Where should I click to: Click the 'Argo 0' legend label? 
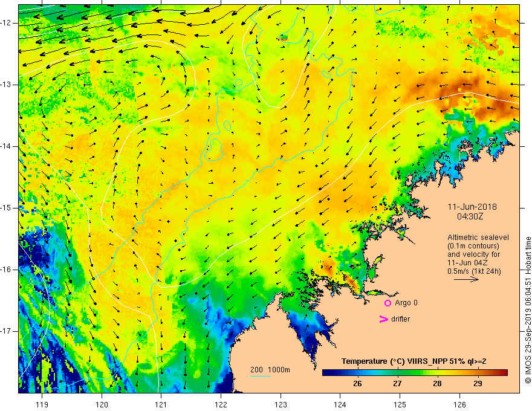point(406,303)
